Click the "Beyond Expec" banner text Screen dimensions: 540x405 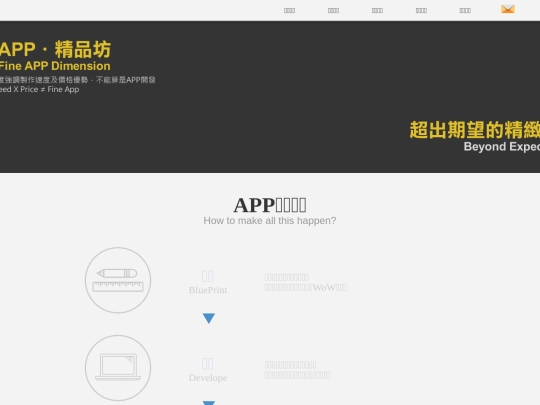[x=502, y=146]
